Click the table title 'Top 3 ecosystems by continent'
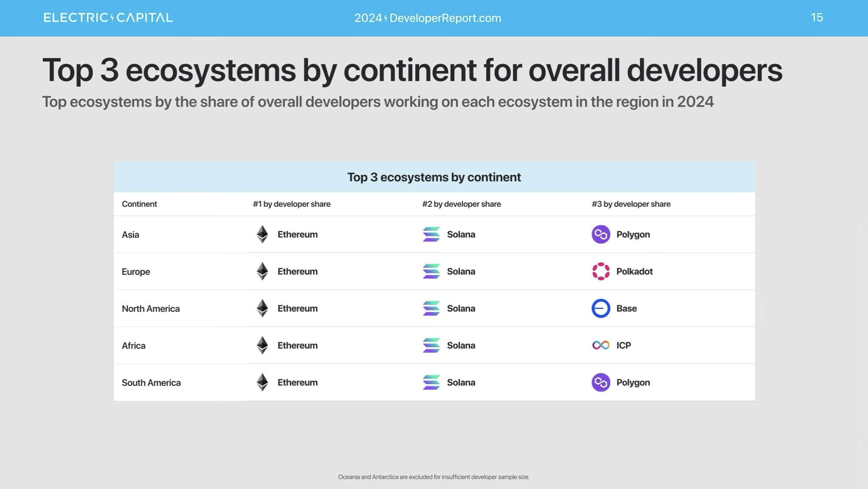This screenshot has width=868, height=489. pyautogui.click(x=434, y=177)
